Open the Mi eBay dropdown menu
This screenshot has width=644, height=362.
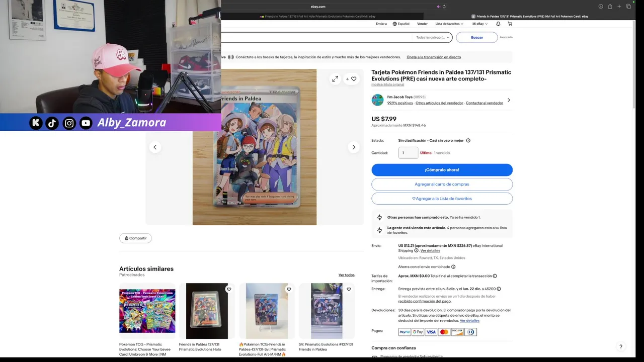[479, 24]
